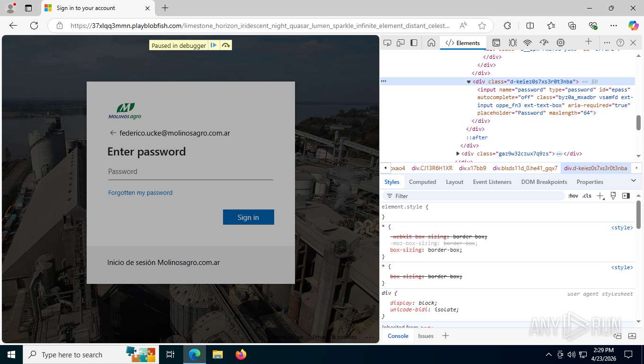Add a drawer tool with plus icon
This screenshot has width=644, height=364.
445,336
